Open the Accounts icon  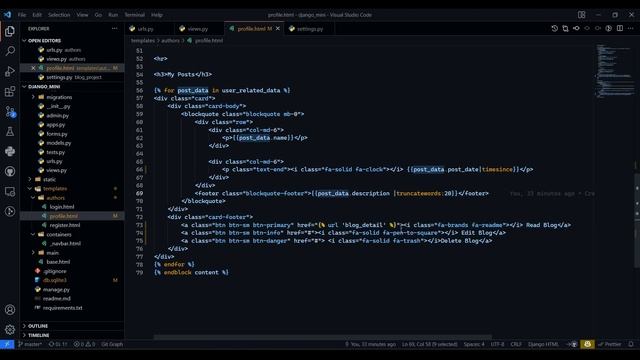[10, 310]
